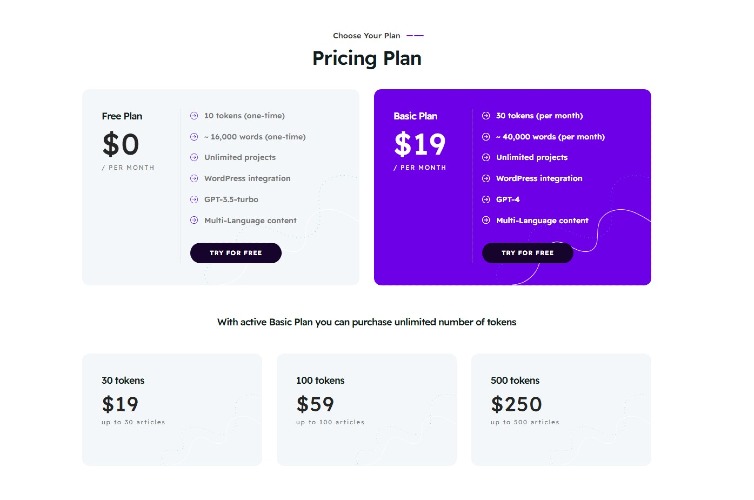
Task: Click arrow icon beside Basic Plan Multi-Language content
Action: pyautogui.click(x=486, y=220)
